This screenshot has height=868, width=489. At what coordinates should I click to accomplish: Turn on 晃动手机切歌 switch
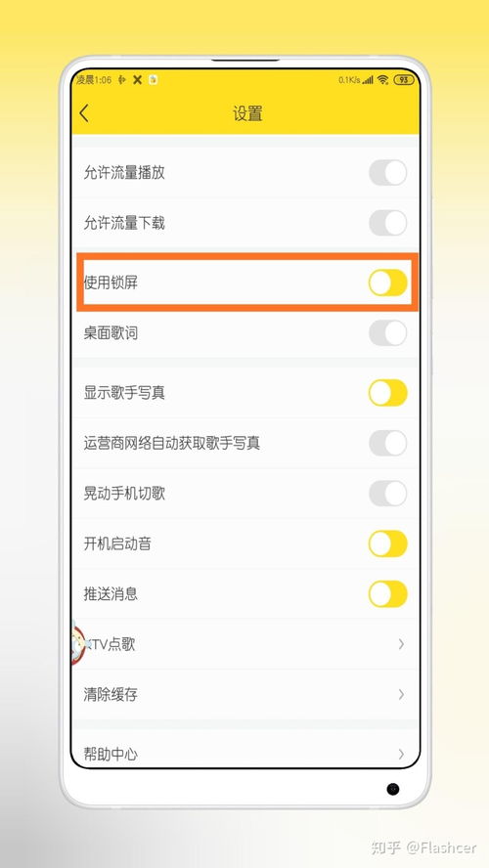[387, 494]
